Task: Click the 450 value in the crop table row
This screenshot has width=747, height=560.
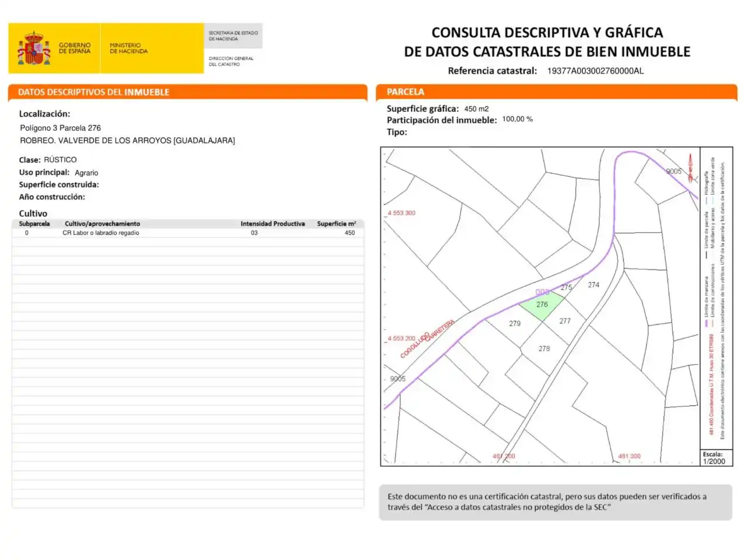Action: [x=350, y=233]
